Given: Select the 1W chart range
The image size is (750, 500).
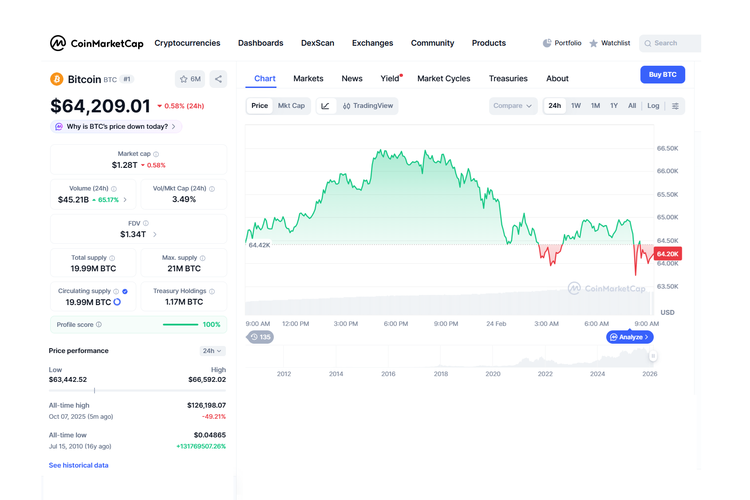Looking at the screenshot, I should point(576,106).
